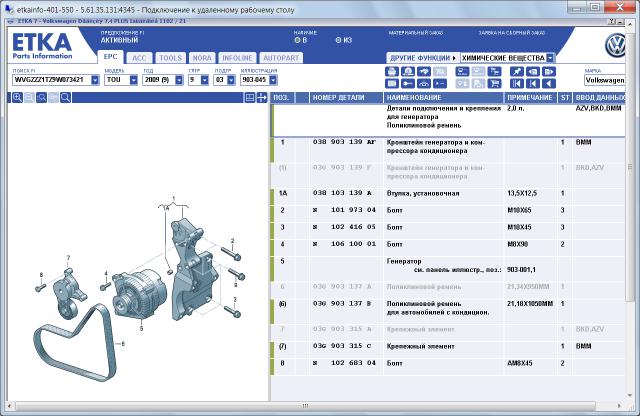
Task: Click the Номер детали column header
Action: pyautogui.click(x=346, y=98)
